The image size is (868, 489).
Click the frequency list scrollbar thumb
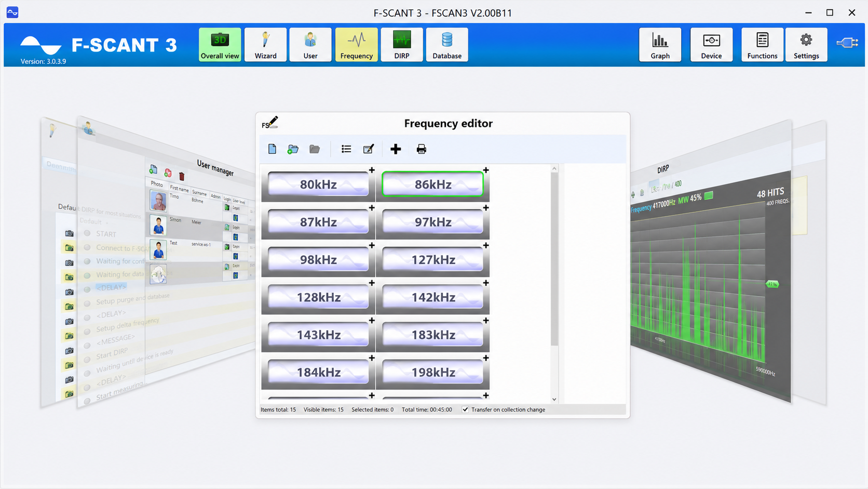click(554, 259)
